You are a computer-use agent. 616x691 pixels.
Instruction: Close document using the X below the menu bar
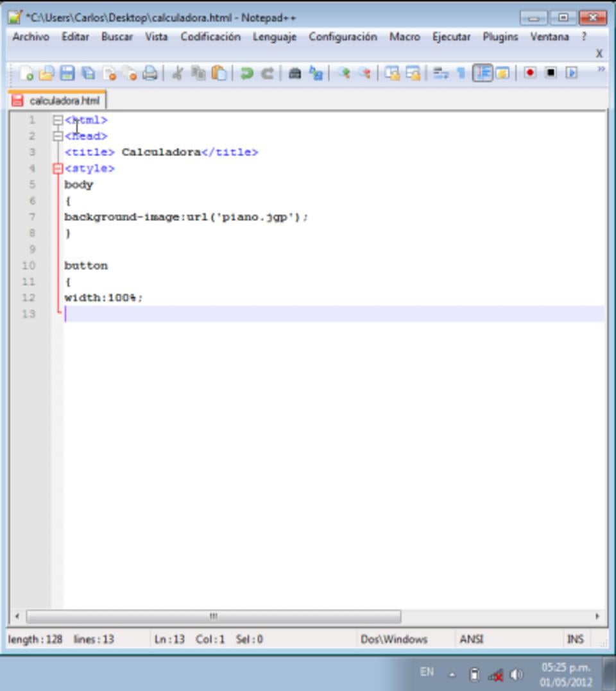tap(599, 53)
